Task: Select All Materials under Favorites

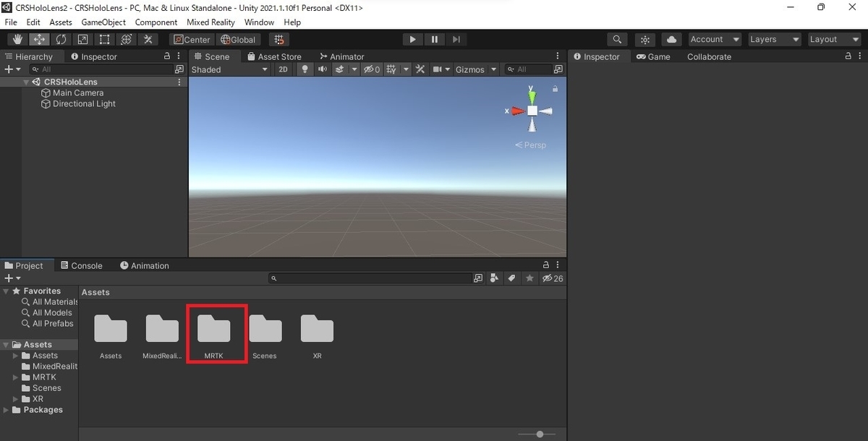Action: click(x=50, y=301)
